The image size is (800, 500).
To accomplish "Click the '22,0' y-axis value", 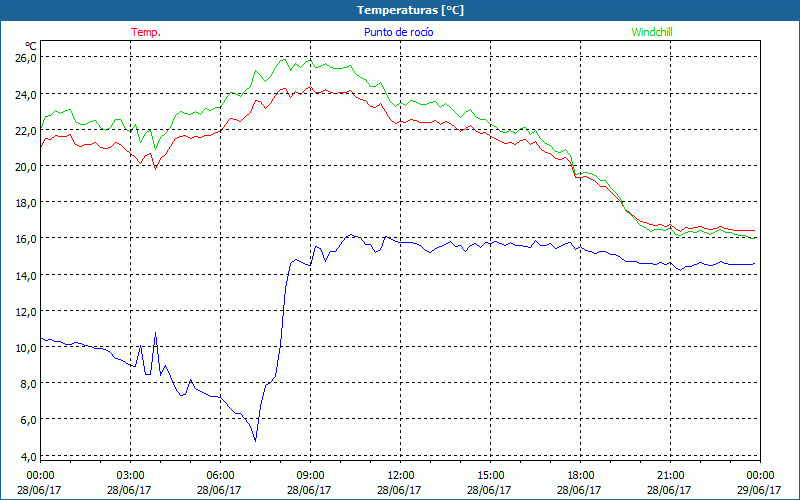I will point(26,131).
